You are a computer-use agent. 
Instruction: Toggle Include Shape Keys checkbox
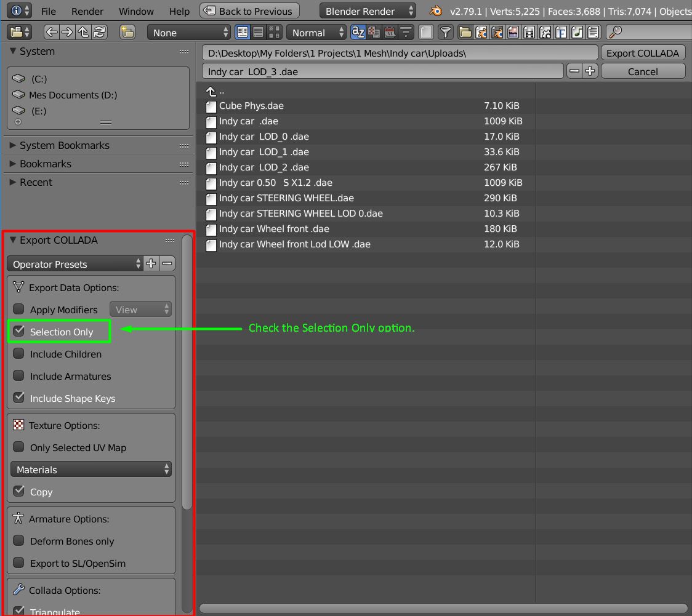18,398
